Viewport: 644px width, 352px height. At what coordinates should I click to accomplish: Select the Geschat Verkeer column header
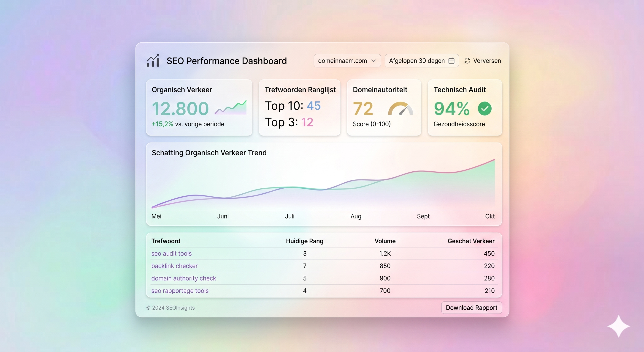(x=471, y=241)
